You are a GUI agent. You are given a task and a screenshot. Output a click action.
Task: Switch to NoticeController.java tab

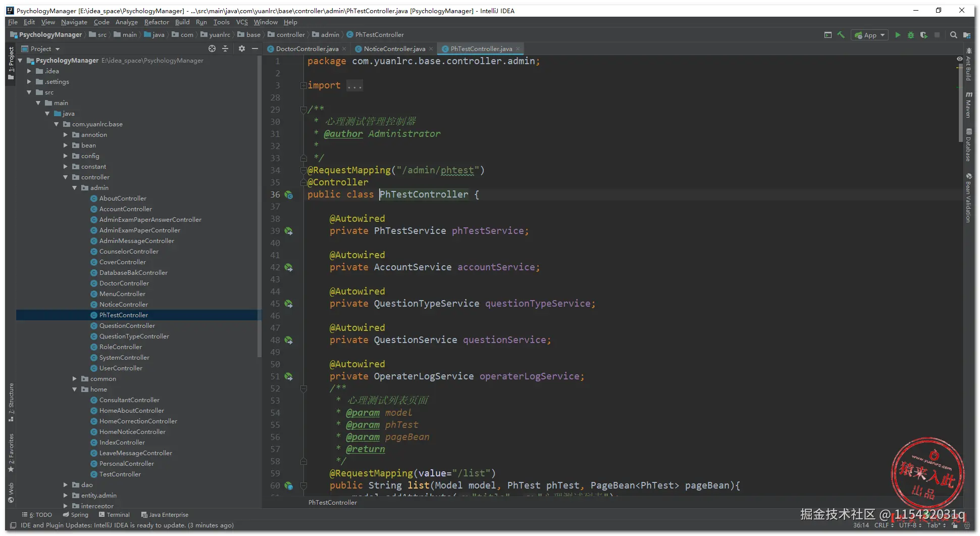394,49
